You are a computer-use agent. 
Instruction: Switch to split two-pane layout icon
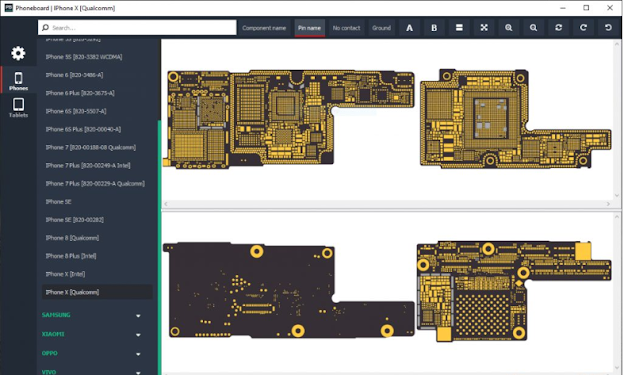459,28
